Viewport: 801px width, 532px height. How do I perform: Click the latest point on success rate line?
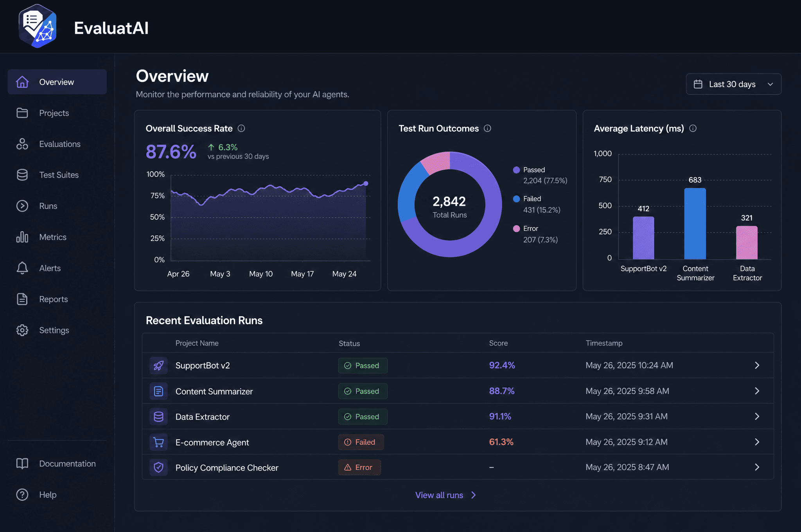tap(366, 183)
